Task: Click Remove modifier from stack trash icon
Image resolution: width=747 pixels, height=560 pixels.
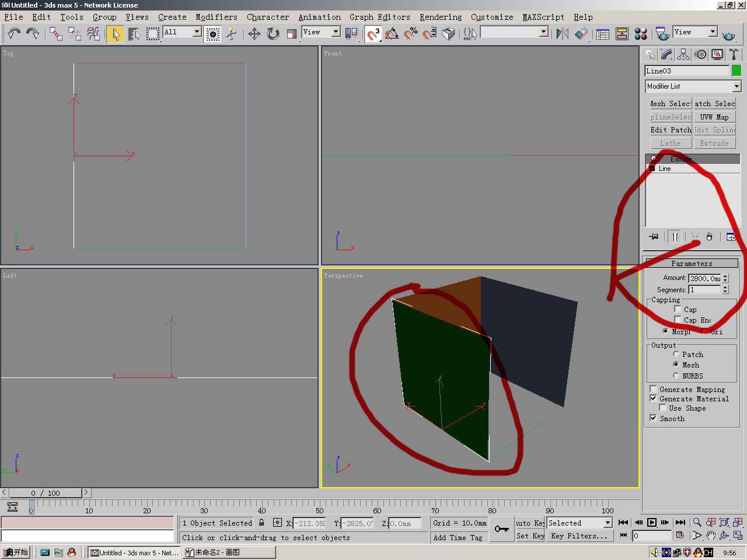Action: 709,236
